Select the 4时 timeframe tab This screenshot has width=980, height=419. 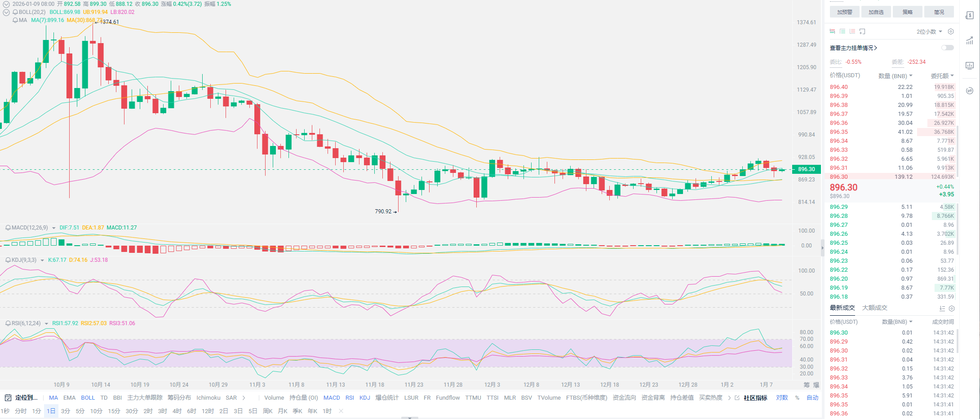(177, 411)
